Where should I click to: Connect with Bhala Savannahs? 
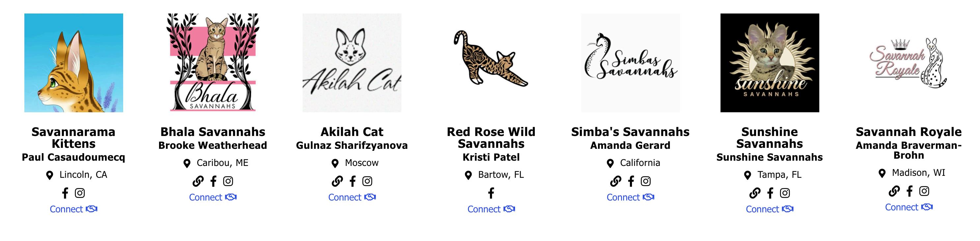click(x=213, y=197)
